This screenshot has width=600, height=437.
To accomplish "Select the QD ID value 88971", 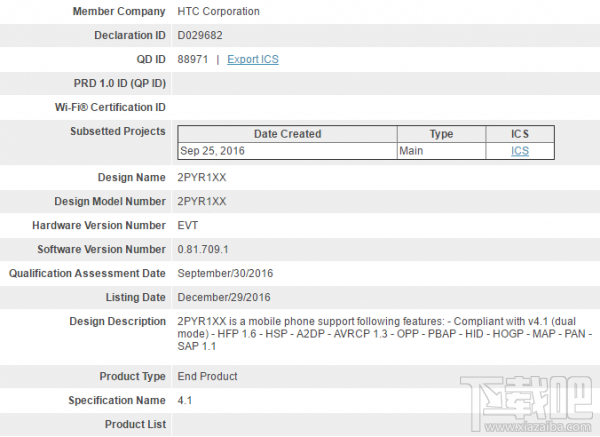I will (x=193, y=59).
